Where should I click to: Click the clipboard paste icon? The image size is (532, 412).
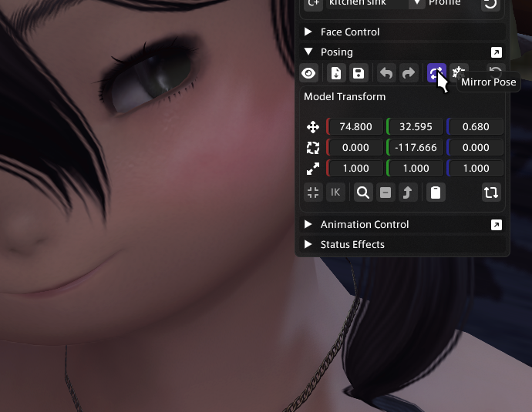(x=436, y=193)
